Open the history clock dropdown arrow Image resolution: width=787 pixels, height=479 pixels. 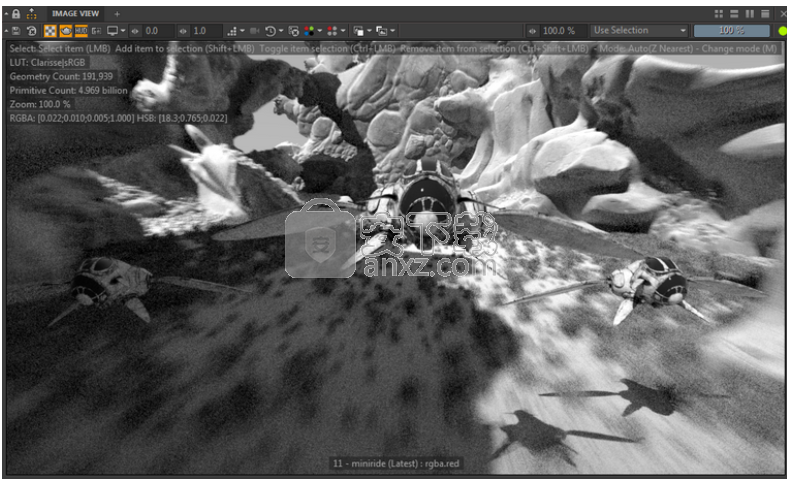coord(281,31)
